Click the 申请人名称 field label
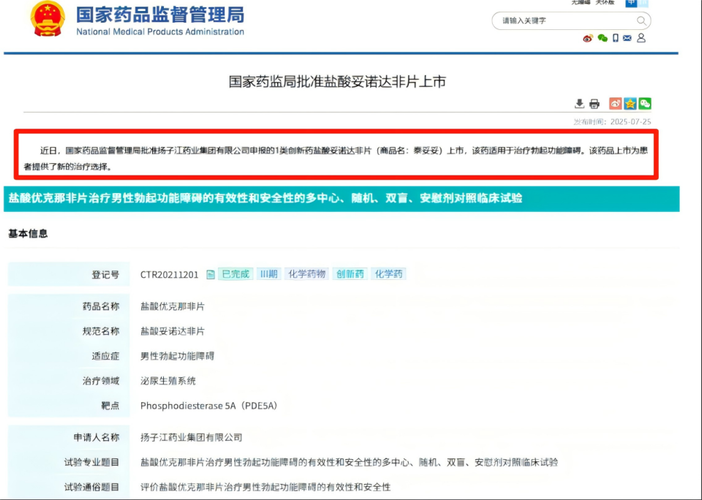Image resolution: width=702 pixels, height=500 pixels. tap(96, 437)
